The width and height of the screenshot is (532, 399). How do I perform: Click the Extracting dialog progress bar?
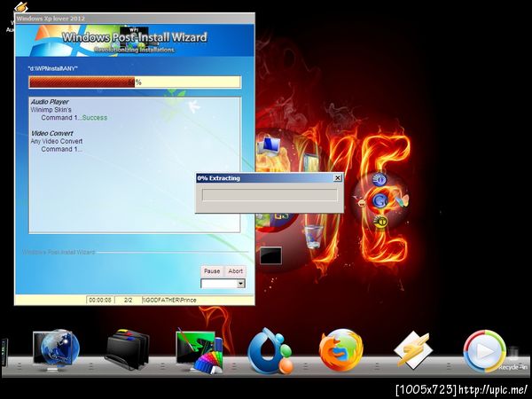(270, 195)
